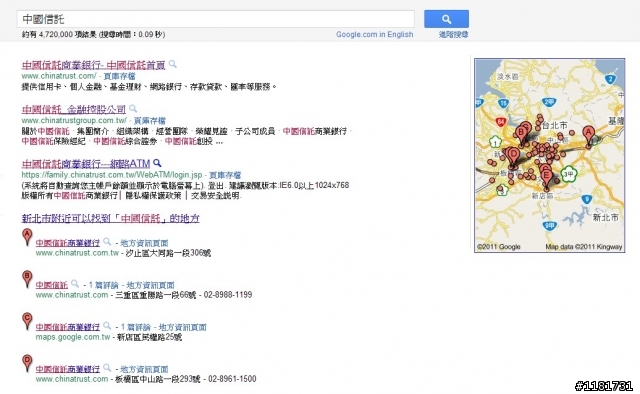Open the cached link for chinatrustgroup.com.tw
This screenshot has width=640, height=394.
(x=150, y=121)
